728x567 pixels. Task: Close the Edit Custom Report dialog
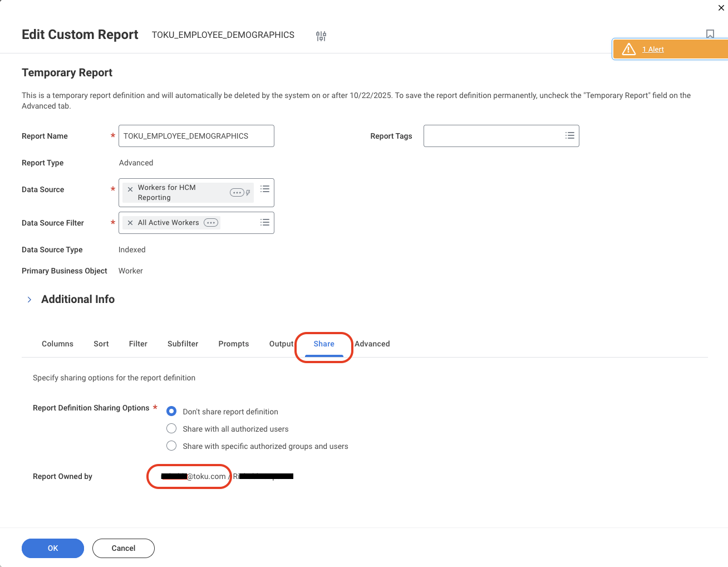click(x=721, y=8)
